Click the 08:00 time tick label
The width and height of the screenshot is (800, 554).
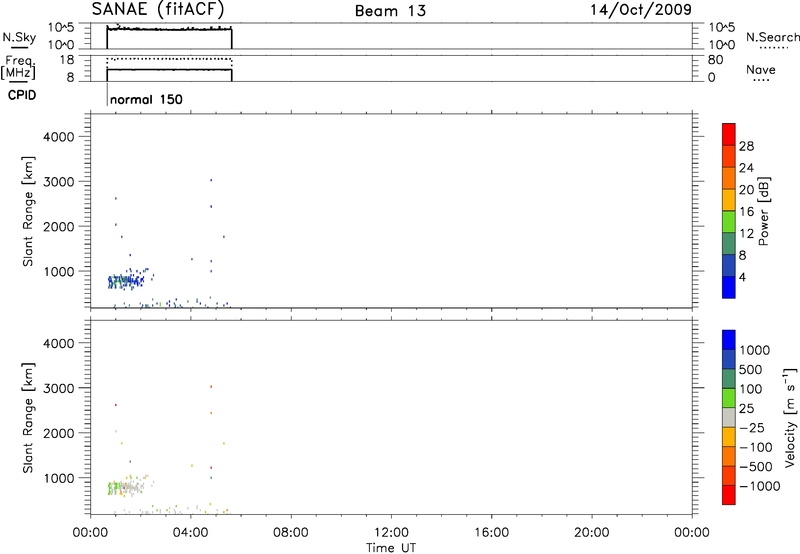click(x=291, y=533)
